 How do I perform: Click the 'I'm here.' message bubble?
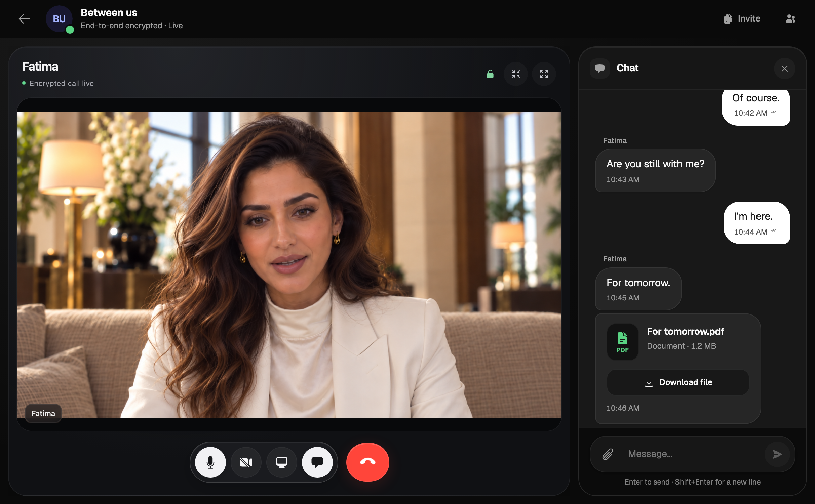[757, 223]
